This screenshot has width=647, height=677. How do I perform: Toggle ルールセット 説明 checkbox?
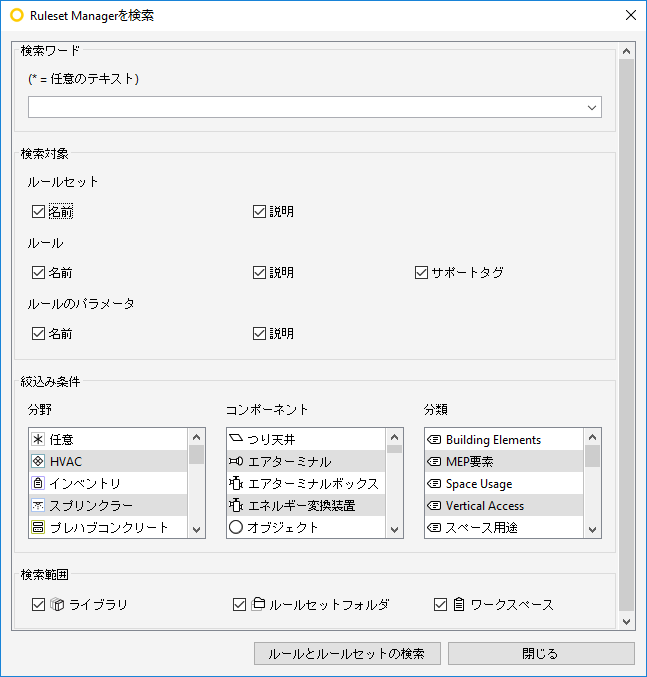259,212
